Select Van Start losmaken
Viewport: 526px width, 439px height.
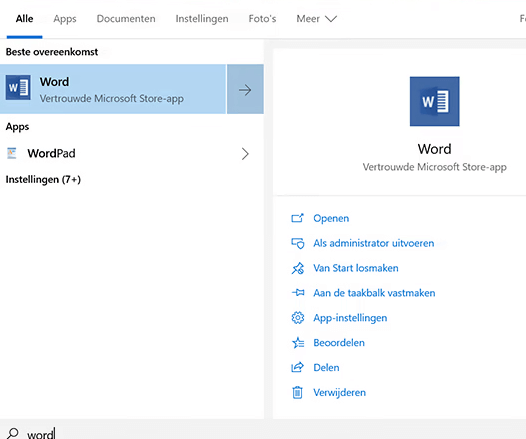[356, 268]
